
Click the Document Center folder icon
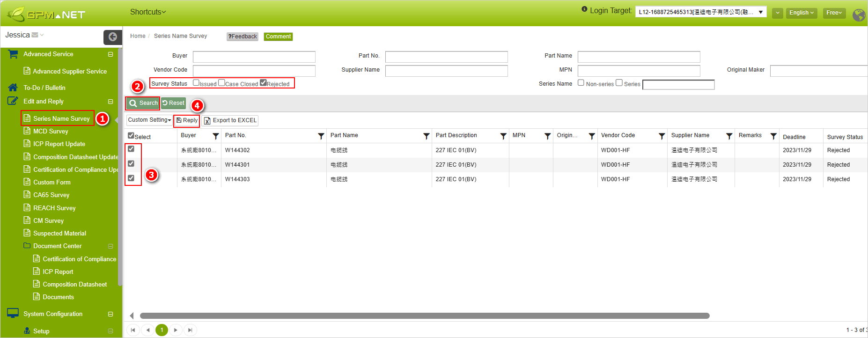point(27,245)
